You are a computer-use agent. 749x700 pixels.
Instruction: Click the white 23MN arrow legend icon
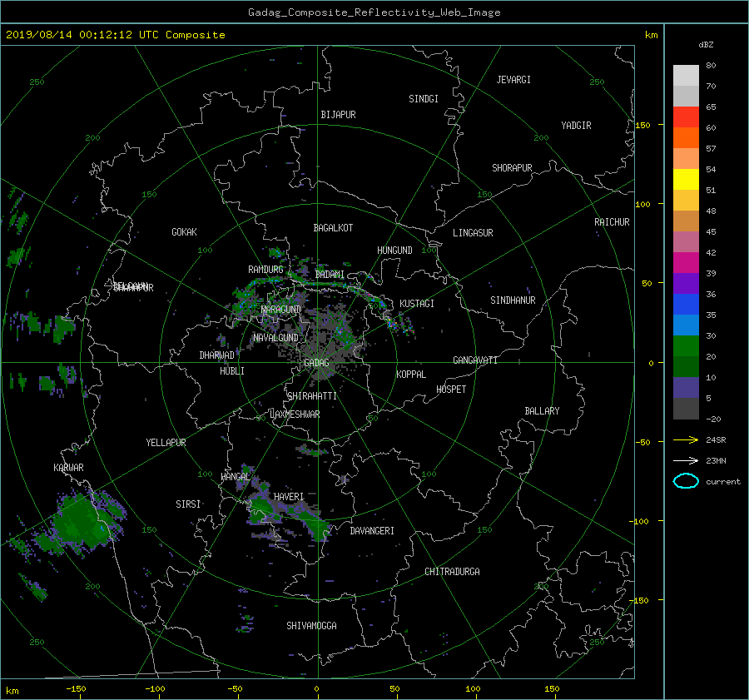pyautogui.click(x=686, y=460)
